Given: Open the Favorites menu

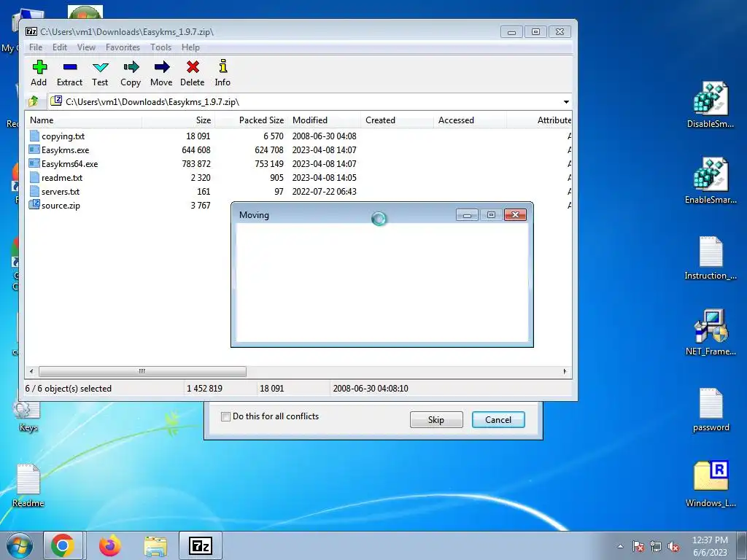Looking at the screenshot, I should [x=123, y=47].
